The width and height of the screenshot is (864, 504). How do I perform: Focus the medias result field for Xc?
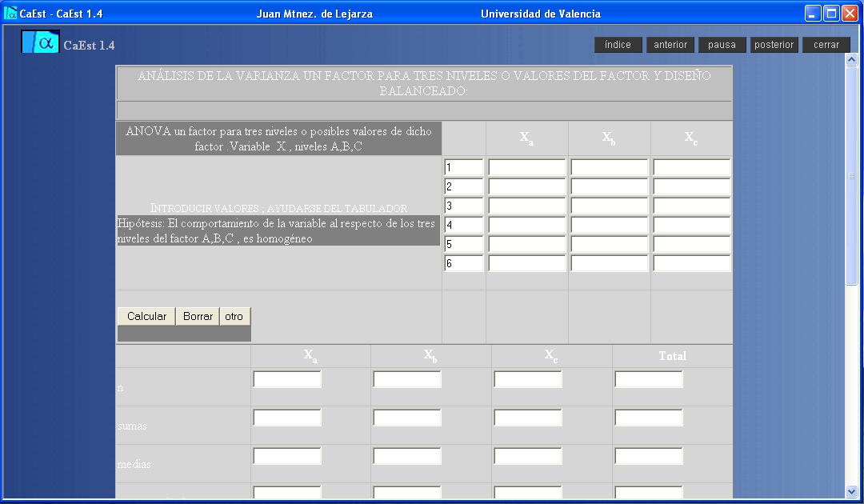point(528,456)
